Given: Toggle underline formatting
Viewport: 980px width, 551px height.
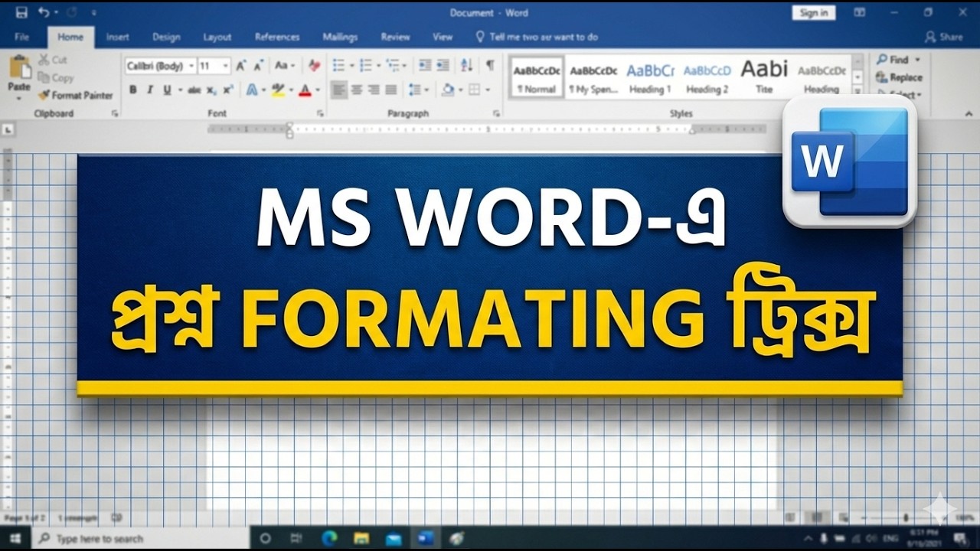Looking at the screenshot, I should [167, 90].
